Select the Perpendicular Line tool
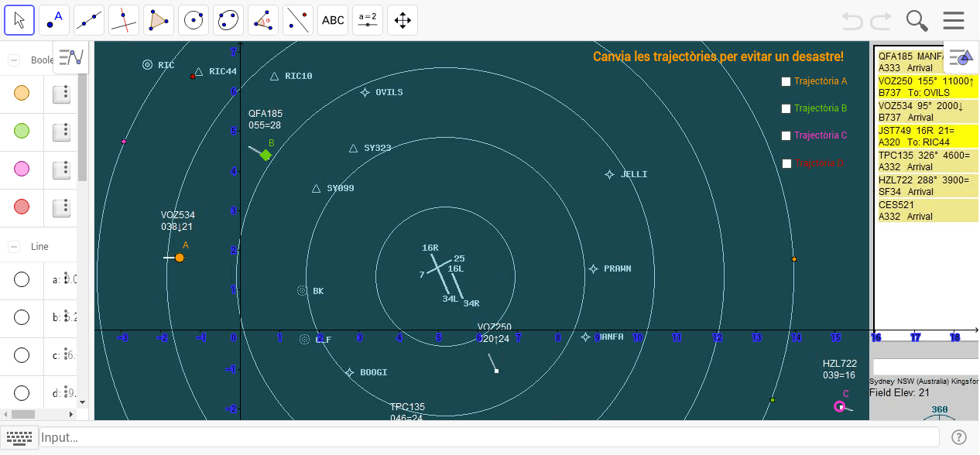 124,20
